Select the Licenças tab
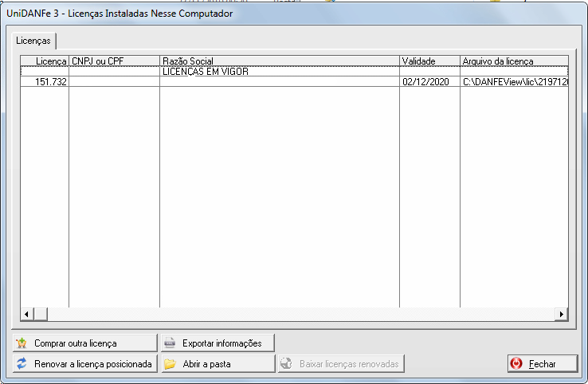Screen dimensions: 588x384 click(x=33, y=41)
